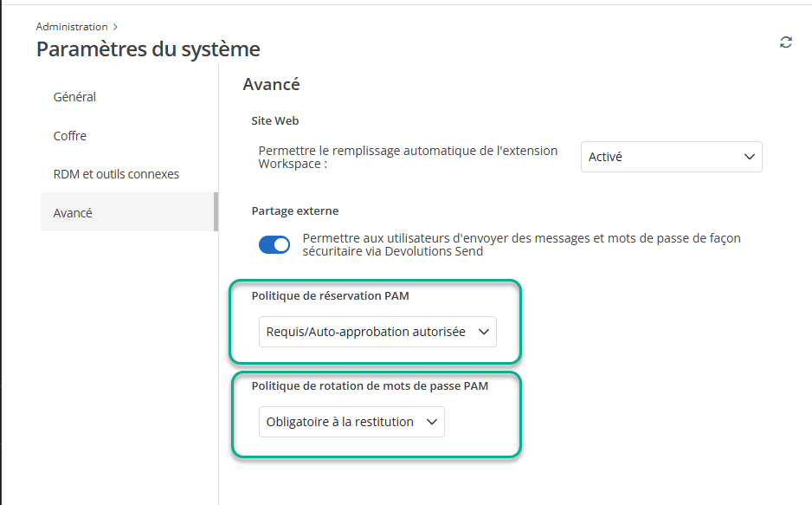The height and width of the screenshot is (505, 812).
Task: Disable the Devolutions Send sharing toggle
Action: click(274, 245)
